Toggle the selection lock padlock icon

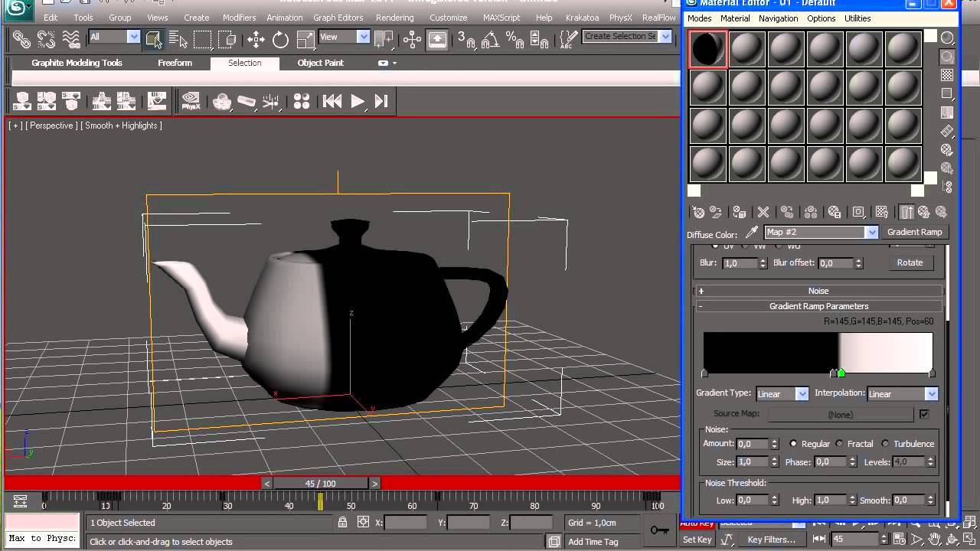(342, 523)
